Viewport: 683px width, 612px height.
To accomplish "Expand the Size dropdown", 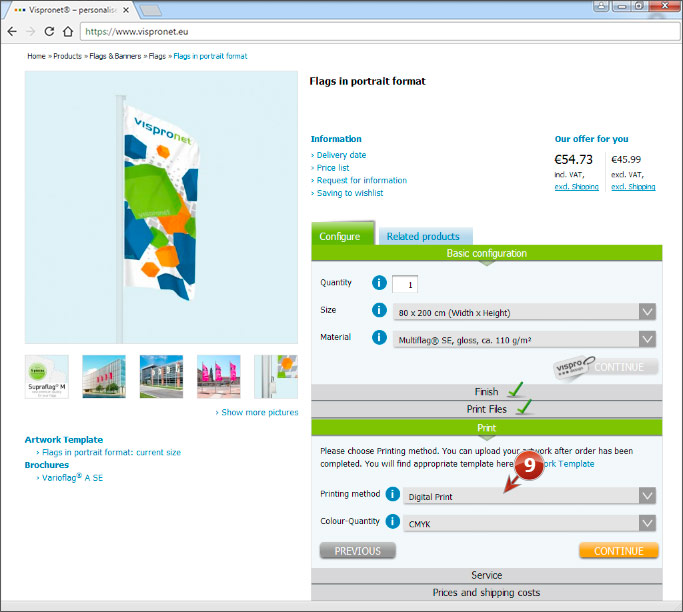I will point(524,312).
